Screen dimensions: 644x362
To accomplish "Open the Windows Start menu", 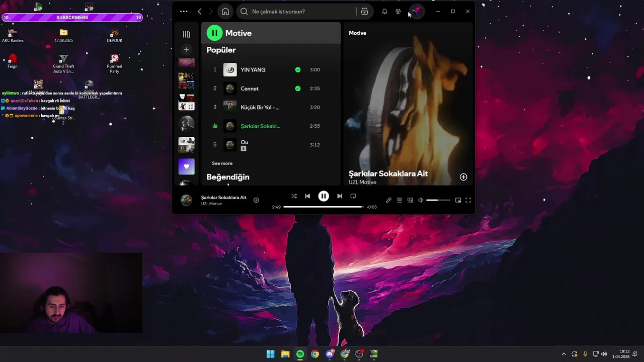I will (x=270, y=354).
